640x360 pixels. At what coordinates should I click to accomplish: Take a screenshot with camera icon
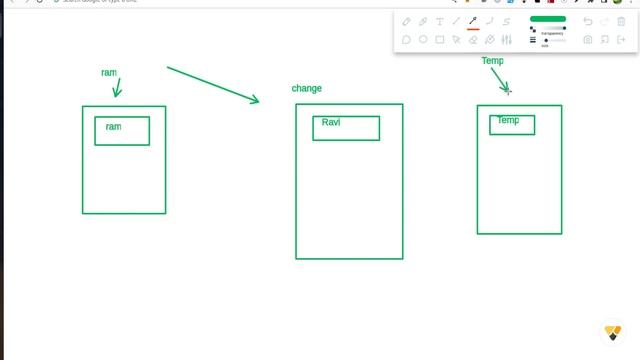tap(588, 40)
